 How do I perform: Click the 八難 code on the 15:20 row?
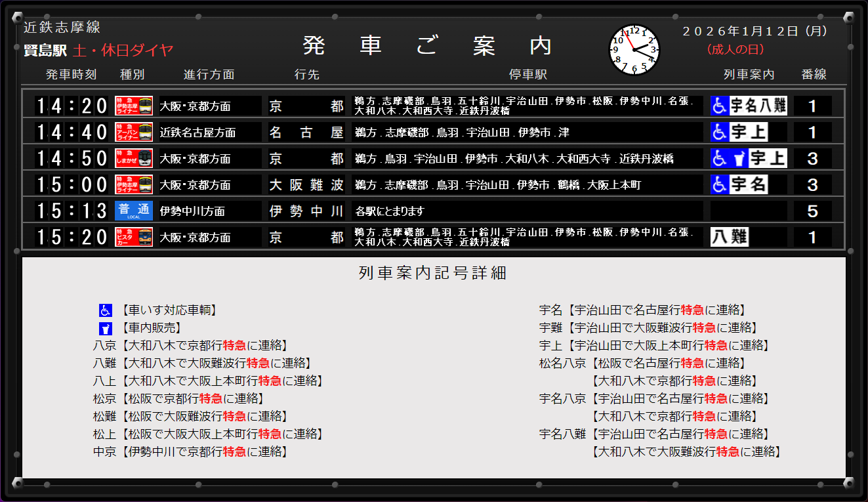click(730, 237)
